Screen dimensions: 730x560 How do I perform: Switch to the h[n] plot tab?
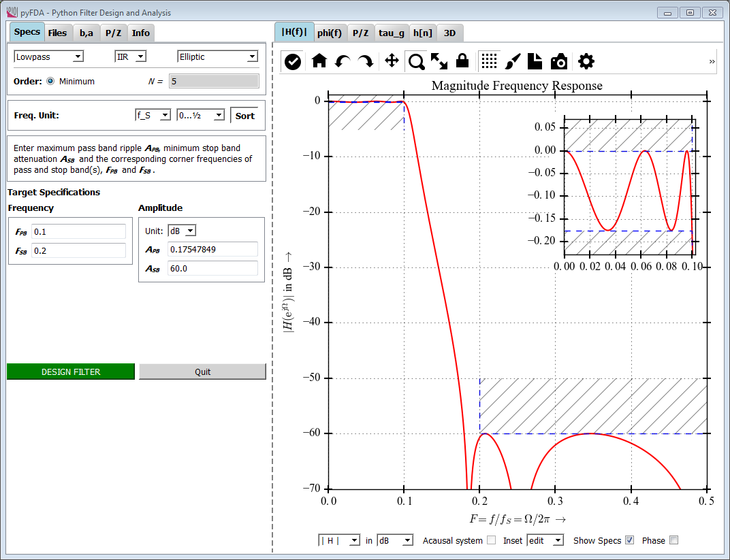point(423,33)
